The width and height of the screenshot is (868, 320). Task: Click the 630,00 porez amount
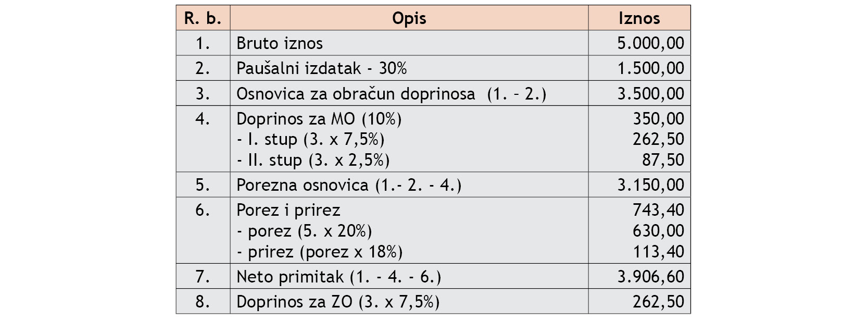tap(658, 231)
